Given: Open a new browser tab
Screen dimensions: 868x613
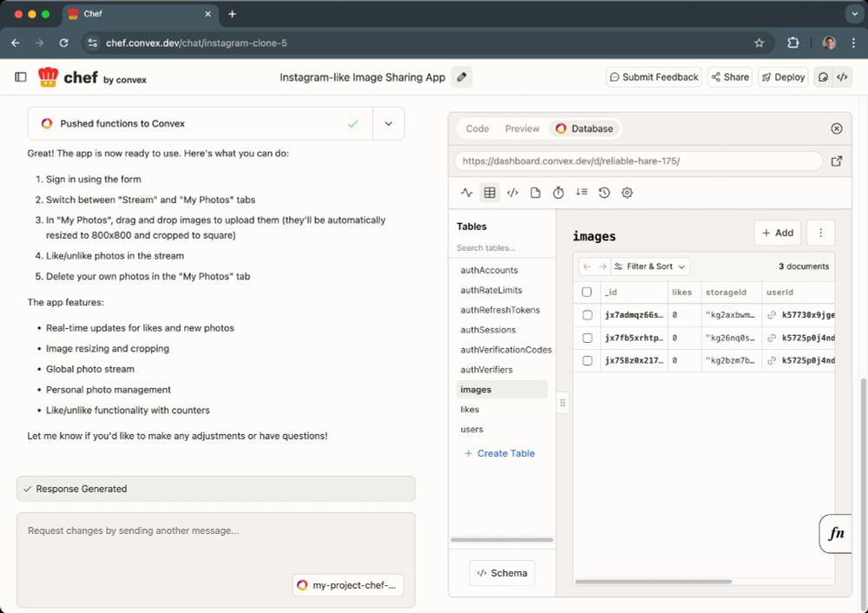Looking at the screenshot, I should (232, 14).
